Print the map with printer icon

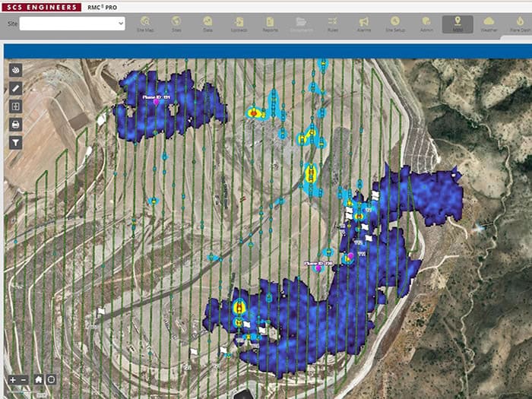tap(16, 125)
